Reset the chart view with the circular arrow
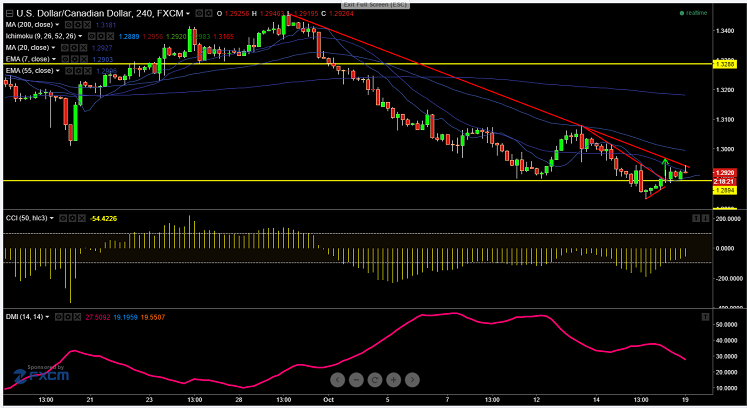The height and width of the screenshot is (408, 747). point(374,380)
